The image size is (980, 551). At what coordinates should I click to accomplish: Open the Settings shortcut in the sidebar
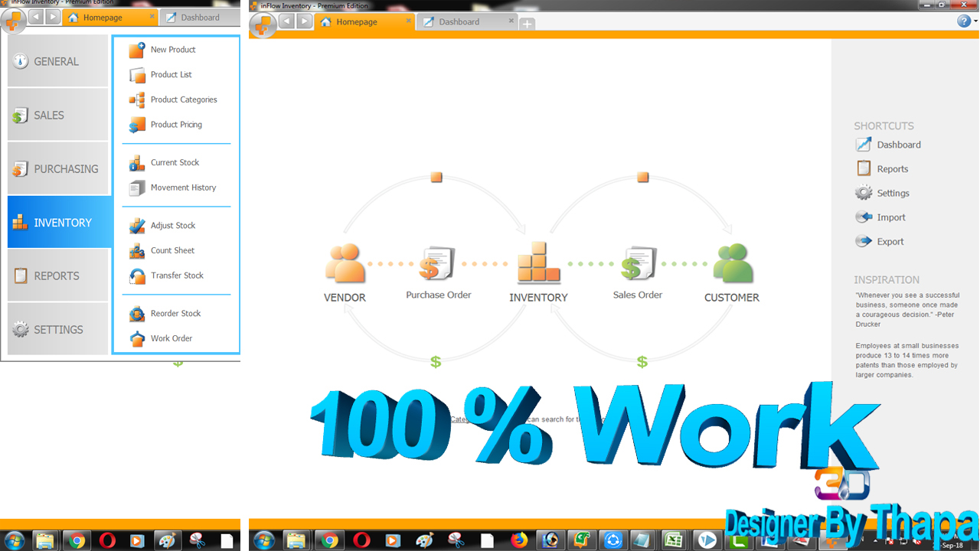pyautogui.click(x=883, y=193)
